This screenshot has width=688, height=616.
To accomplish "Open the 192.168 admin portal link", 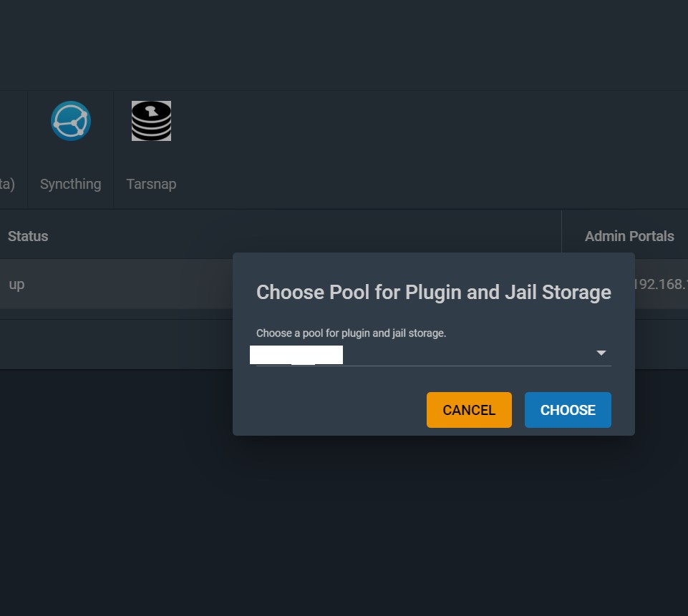I will [x=660, y=284].
